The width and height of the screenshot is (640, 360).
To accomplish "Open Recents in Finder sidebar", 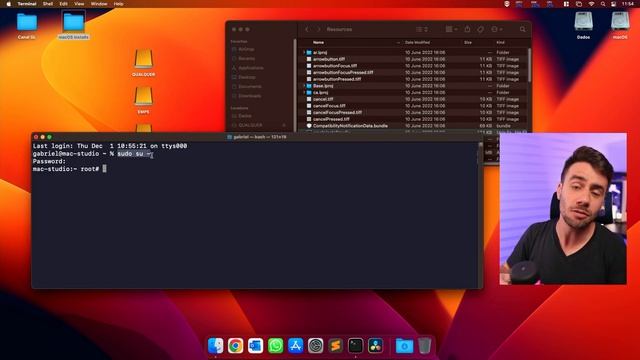I will (x=247, y=58).
